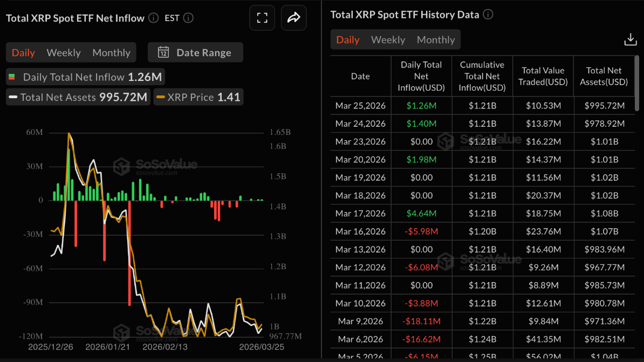Click the download icon for History Data
Image resolution: width=644 pixels, height=362 pixels.
click(x=630, y=39)
